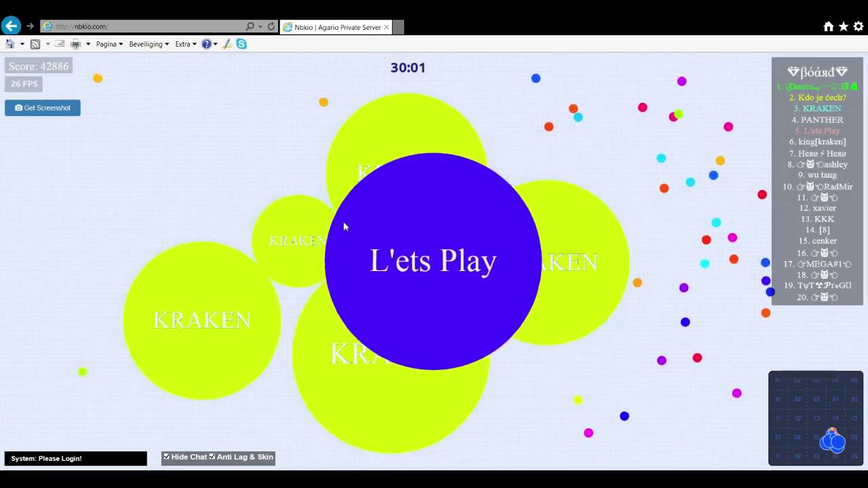
Task: Click the Skype toolbar icon
Action: [241, 44]
